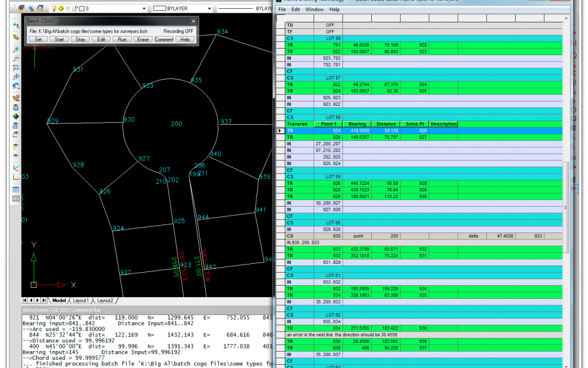588x368 pixels.
Task: Click the layer color swatch box
Action: click(81, 9)
